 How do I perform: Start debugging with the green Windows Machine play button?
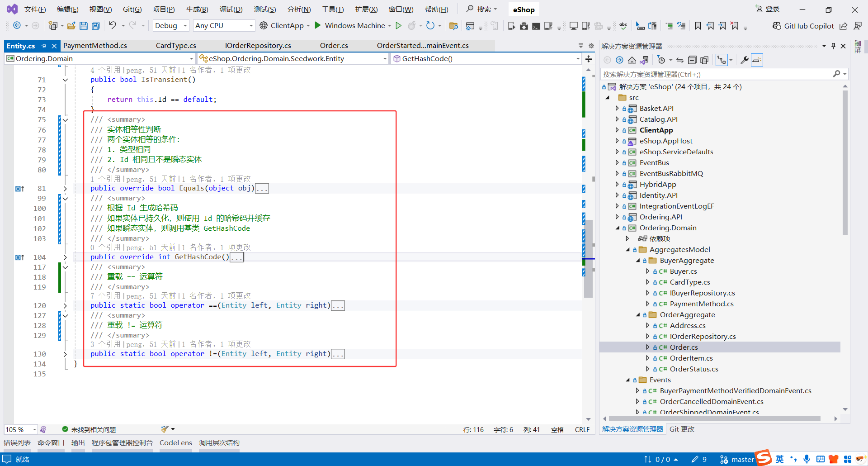318,25
